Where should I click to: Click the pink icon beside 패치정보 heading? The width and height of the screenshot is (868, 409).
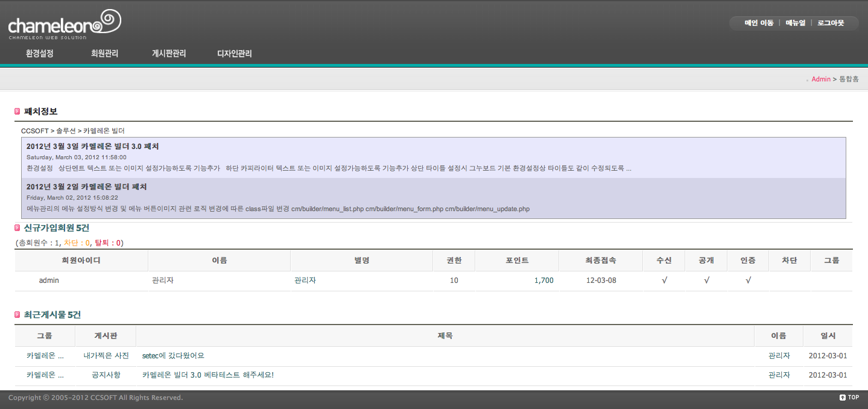[x=17, y=112]
